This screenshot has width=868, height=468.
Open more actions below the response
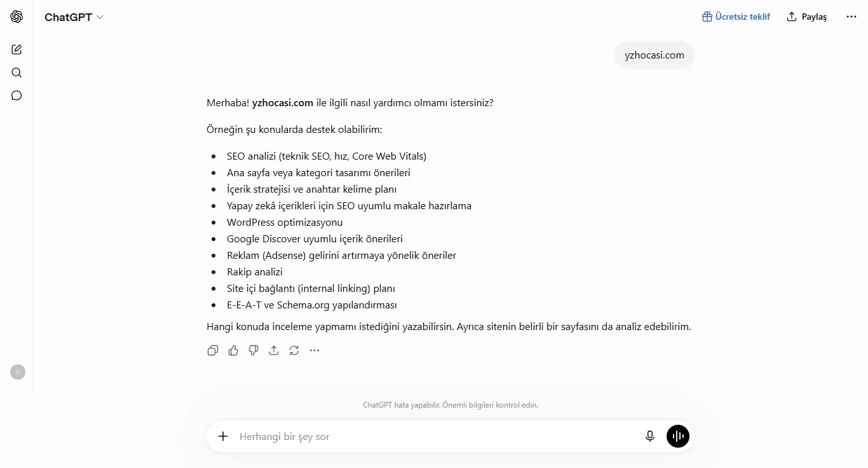tap(315, 350)
